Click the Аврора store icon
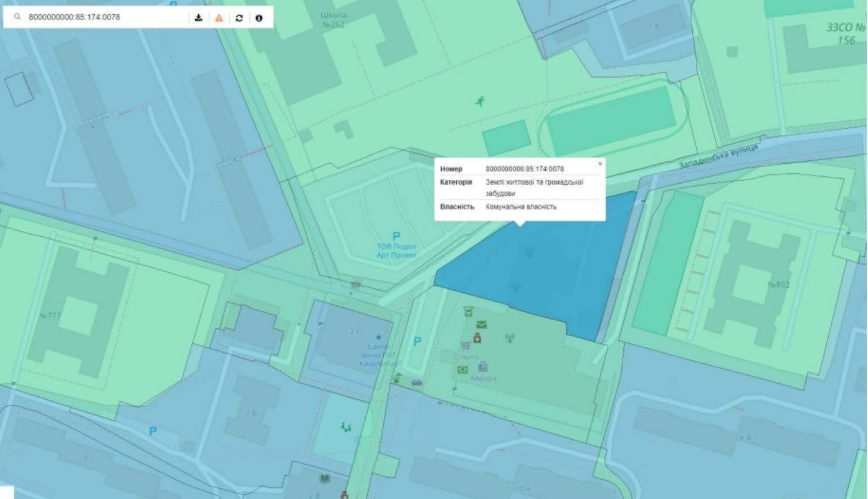This screenshot has height=499, width=868. click(484, 366)
